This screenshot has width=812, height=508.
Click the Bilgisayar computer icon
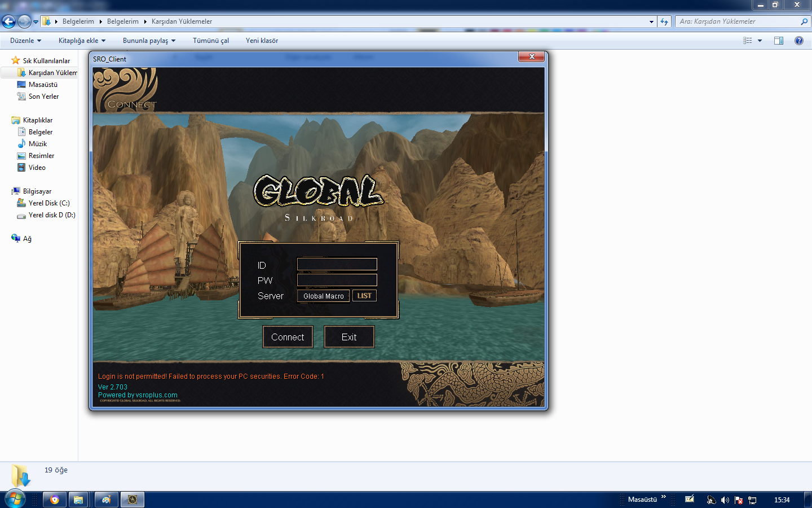[16, 191]
